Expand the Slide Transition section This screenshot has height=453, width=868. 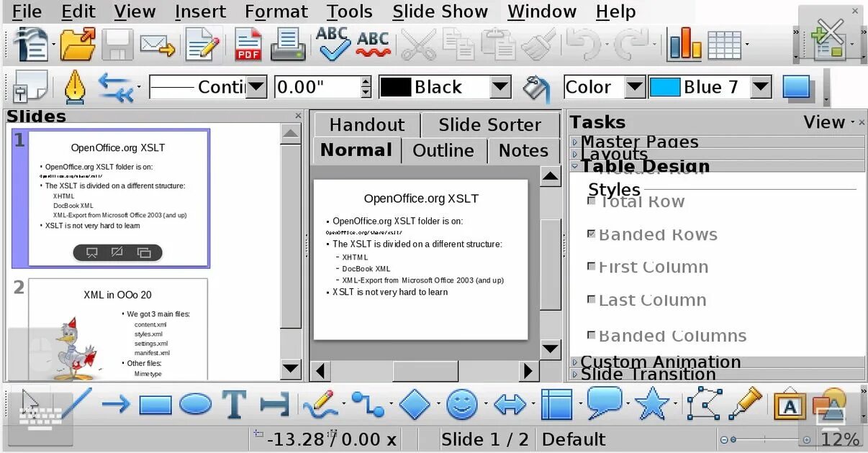(717, 374)
